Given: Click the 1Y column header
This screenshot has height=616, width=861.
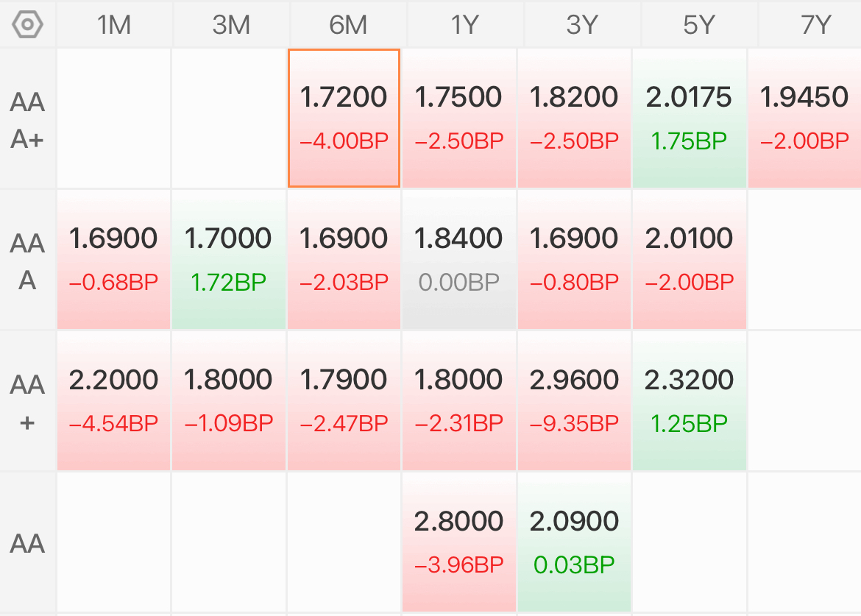Looking at the screenshot, I should coord(465,25).
